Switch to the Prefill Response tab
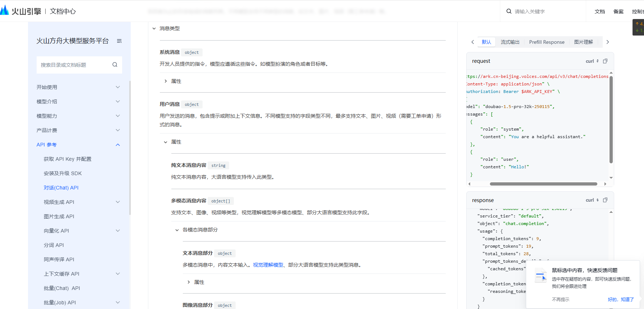 (x=547, y=42)
